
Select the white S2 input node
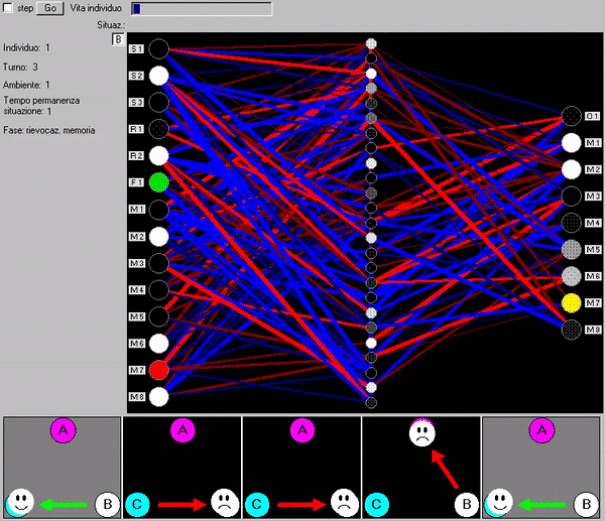click(x=159, y=76)
